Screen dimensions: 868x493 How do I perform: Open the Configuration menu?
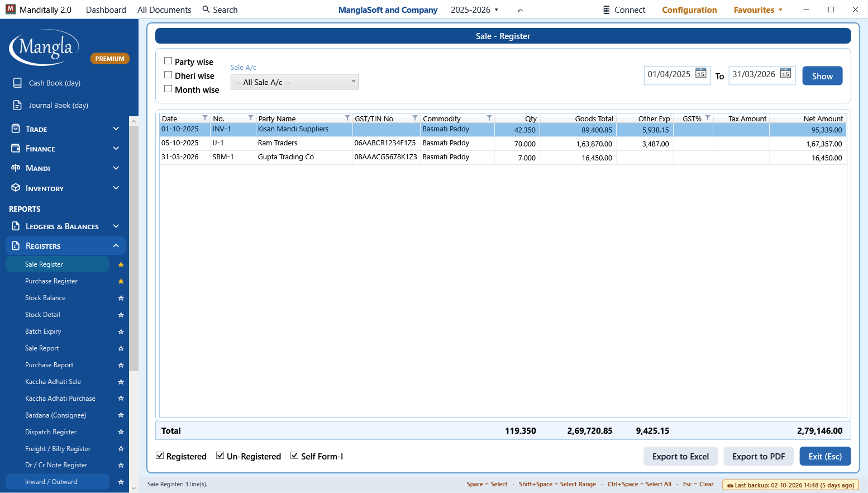point(689,10)
